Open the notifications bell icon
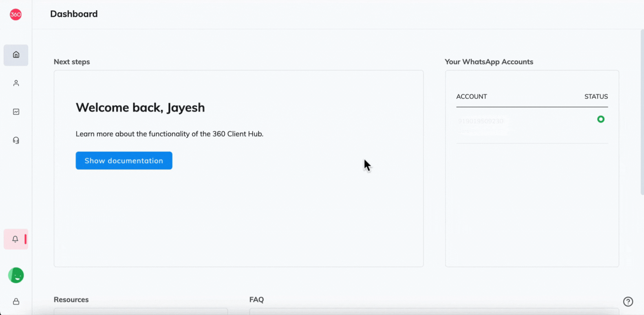 (x=16, y=239)
